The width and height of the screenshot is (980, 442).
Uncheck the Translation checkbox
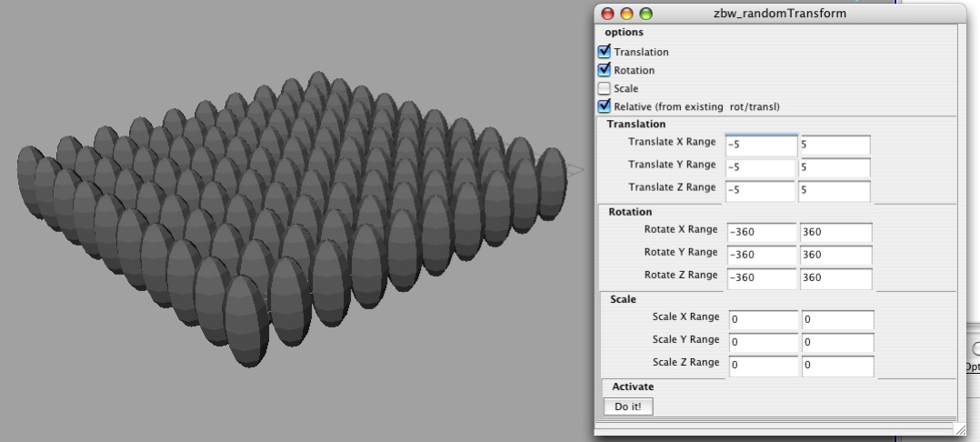pos(605,52)
